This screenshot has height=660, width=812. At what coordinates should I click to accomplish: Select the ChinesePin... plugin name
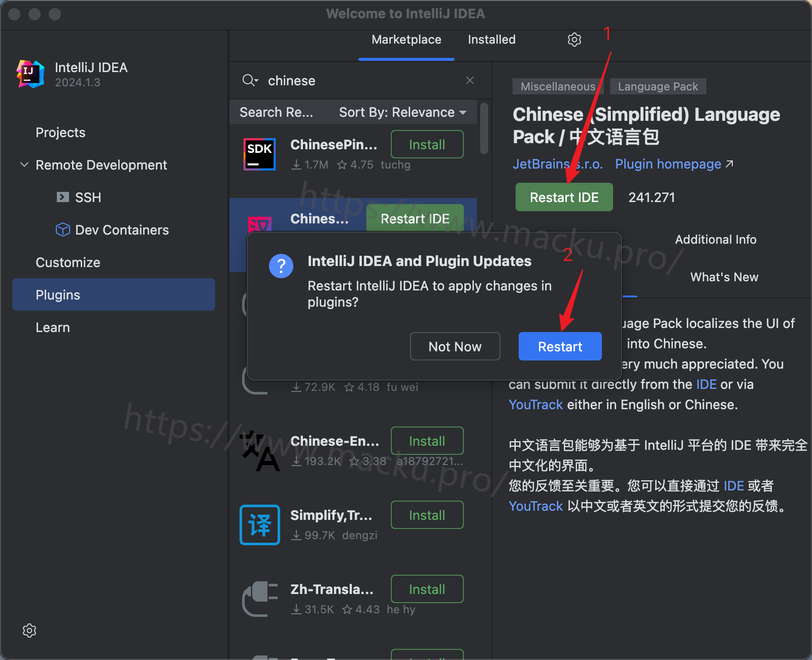click(333, 145)
